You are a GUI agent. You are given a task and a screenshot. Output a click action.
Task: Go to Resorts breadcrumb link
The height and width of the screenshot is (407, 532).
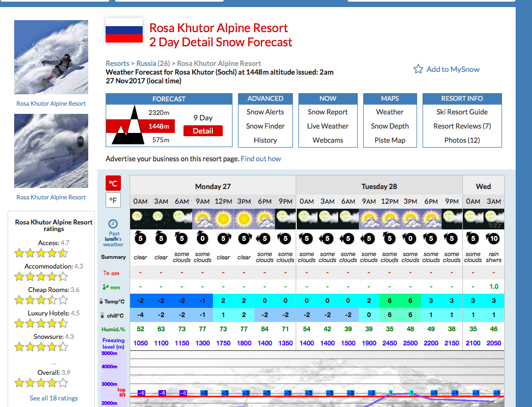(118, 64)
